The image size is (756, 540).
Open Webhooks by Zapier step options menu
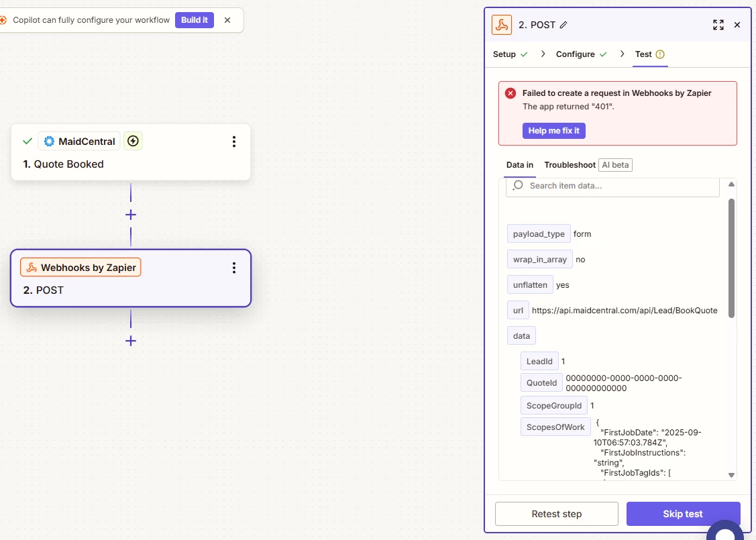[234, 268]
